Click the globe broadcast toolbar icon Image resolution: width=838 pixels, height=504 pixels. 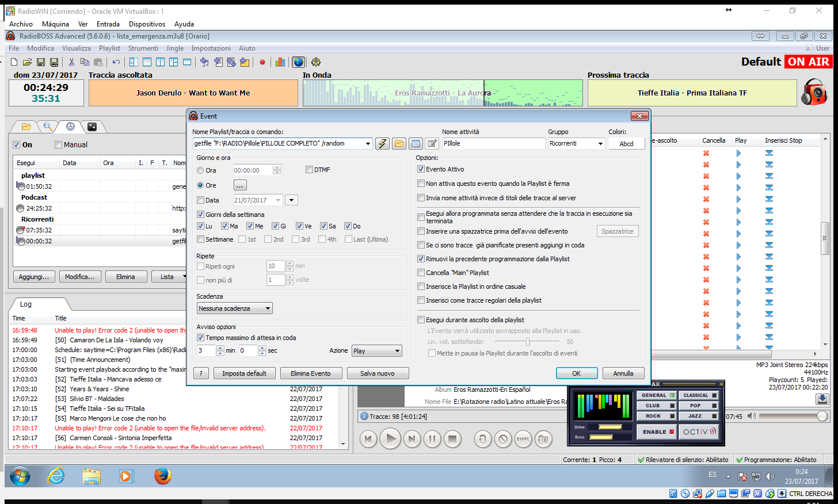point(298,62)
